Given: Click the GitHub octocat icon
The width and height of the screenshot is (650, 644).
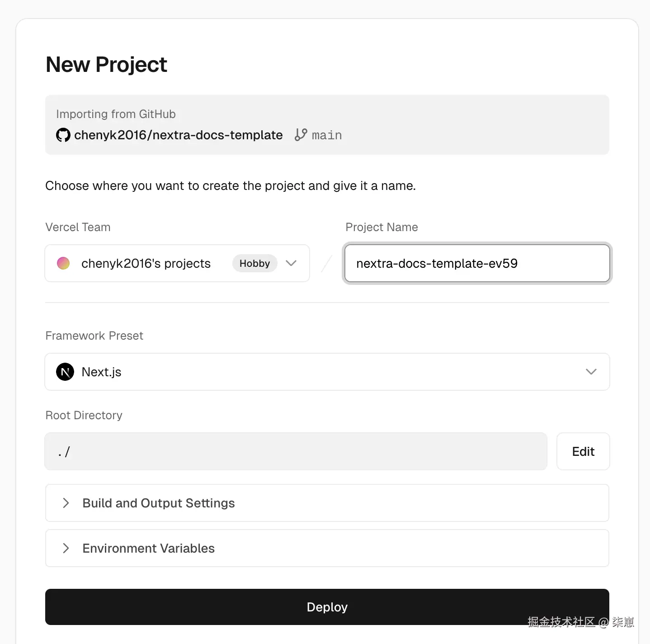Looking at the screenshot, I should (63, 135).
